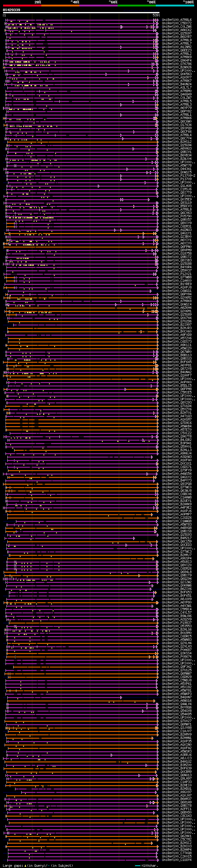Open UniRef100_Q6EEZ3 entry
Screen dimensions: 197x868
pos(177,50)
